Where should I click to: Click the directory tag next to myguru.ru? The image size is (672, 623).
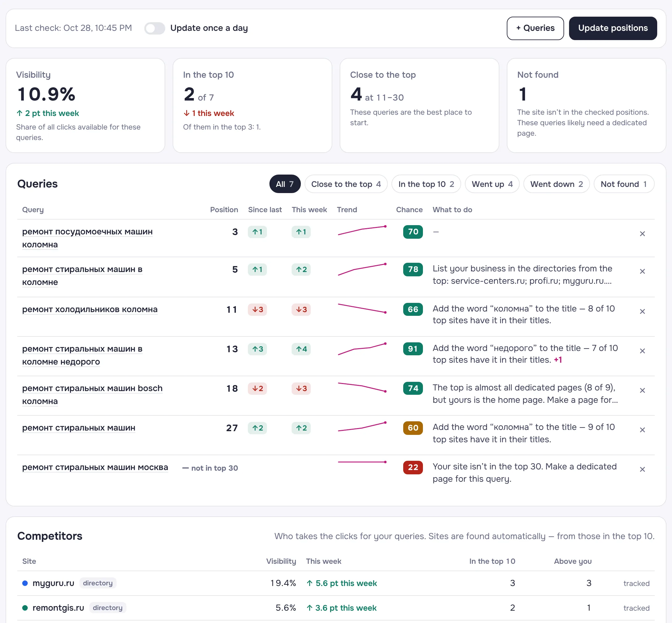pyautogui.click(x=98, y=583)
